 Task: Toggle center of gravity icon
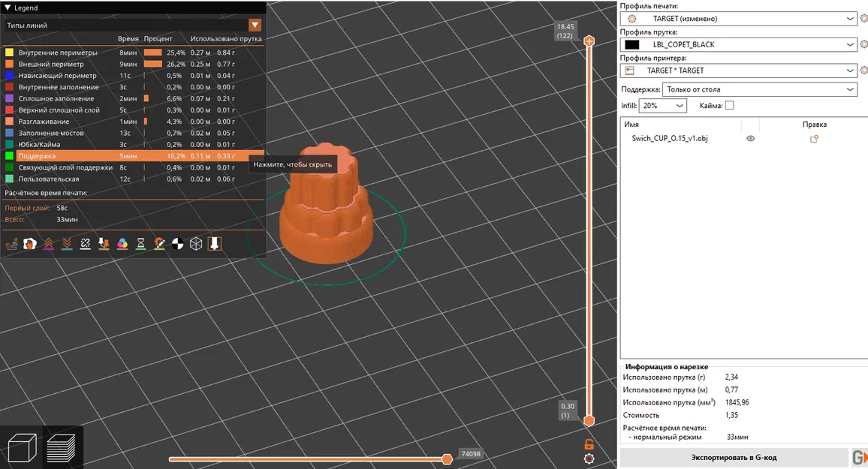pyautogui.click(x=178, y=244)
